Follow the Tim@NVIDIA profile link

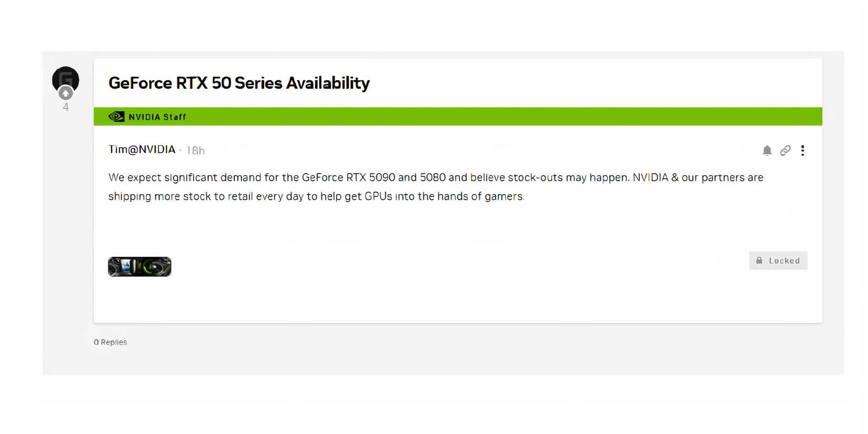(x=142, y=149)
